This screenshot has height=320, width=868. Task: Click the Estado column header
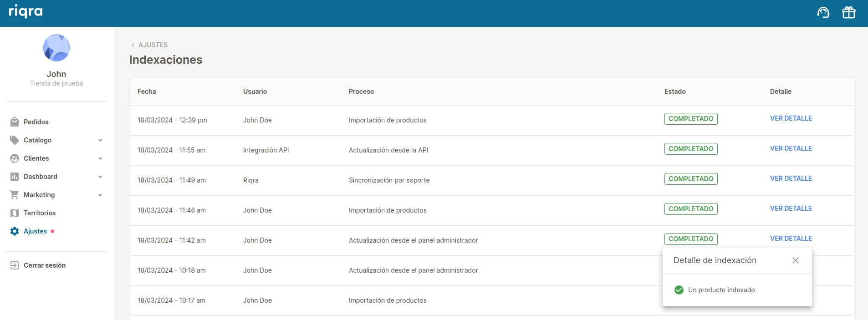pos(675,91)
